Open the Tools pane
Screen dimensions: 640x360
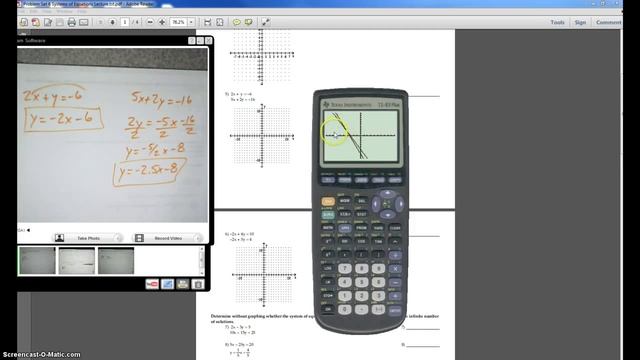(557, 22)
